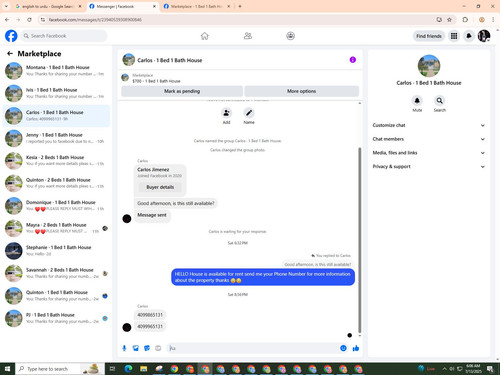Viewport: 500px width, 375px height.
Task: Open the Friends icon in top navigation
Action: [248, 36]
